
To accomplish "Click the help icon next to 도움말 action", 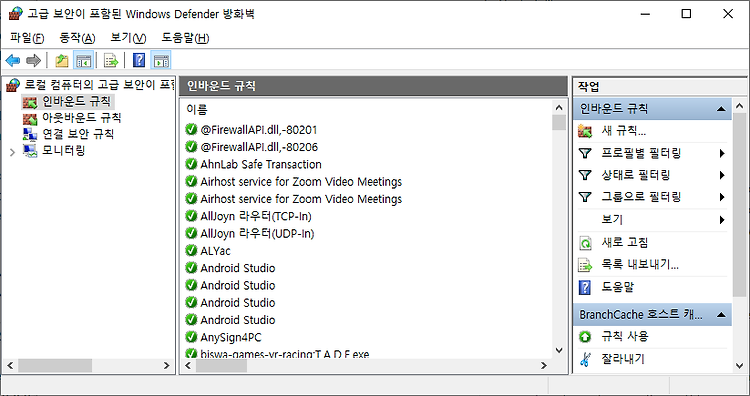I will click(585, 287).
